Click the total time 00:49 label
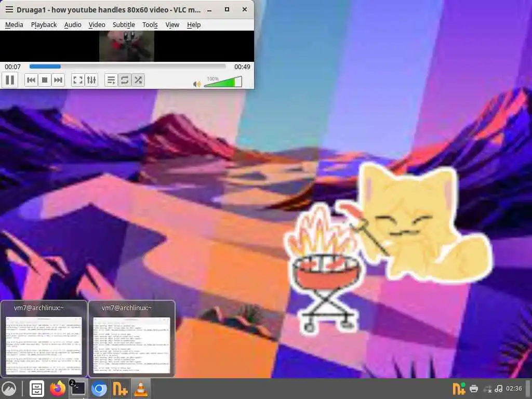Viewport: 532px width, 399px height. 242,67
